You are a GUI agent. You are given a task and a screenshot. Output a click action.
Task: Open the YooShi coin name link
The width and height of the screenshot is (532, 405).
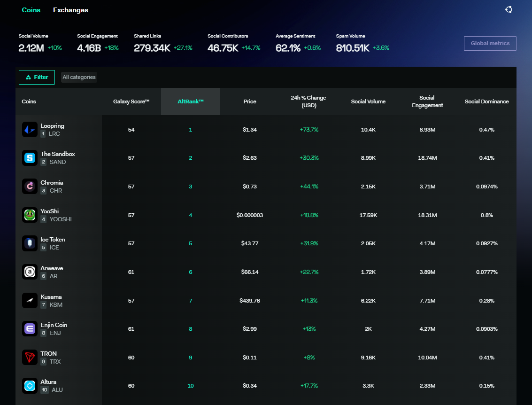49,211
